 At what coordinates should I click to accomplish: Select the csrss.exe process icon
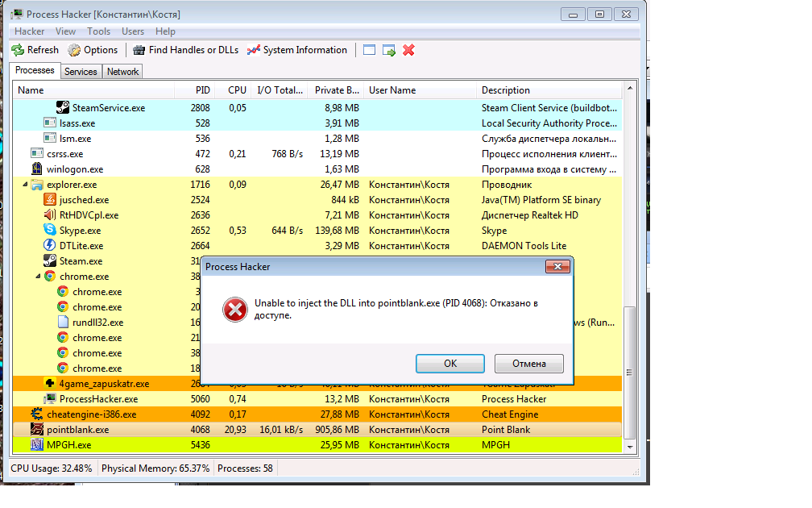pos(37,153)
